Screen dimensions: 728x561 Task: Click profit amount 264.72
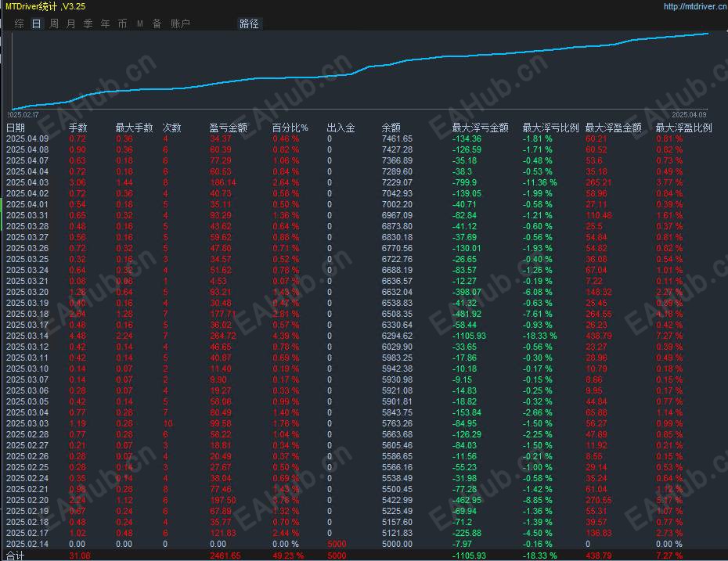(x=223, y=336)
